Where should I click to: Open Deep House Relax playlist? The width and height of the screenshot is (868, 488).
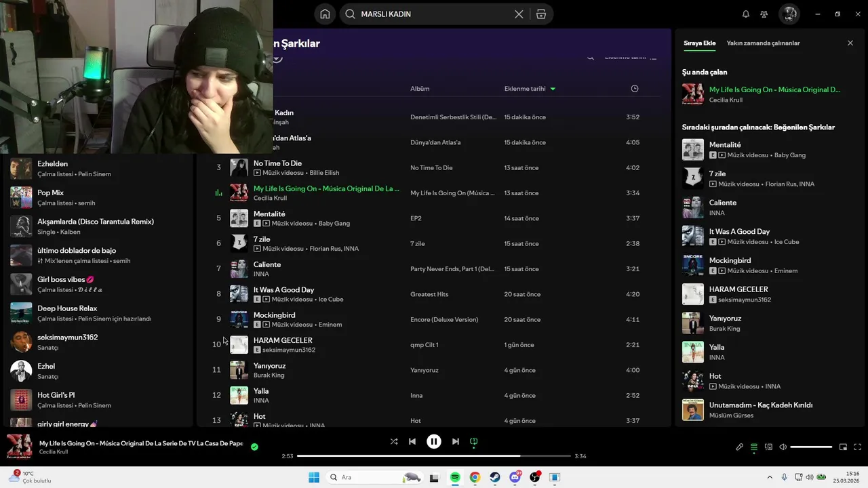coord(98,313)
